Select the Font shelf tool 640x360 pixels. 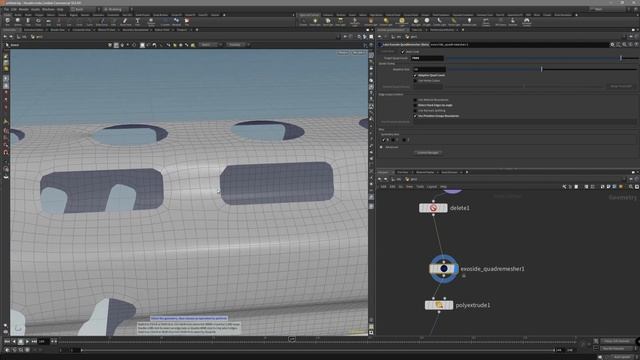tap(138, 21)
